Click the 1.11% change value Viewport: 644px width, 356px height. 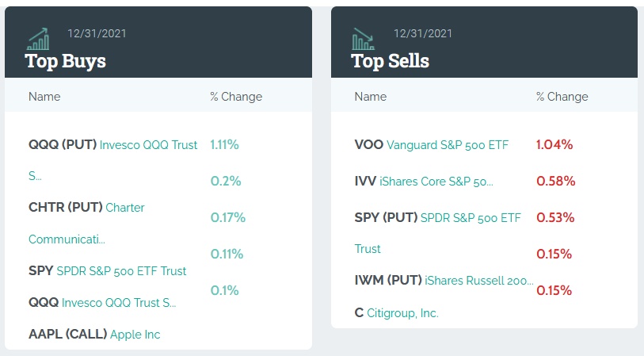tap(224, 145)
